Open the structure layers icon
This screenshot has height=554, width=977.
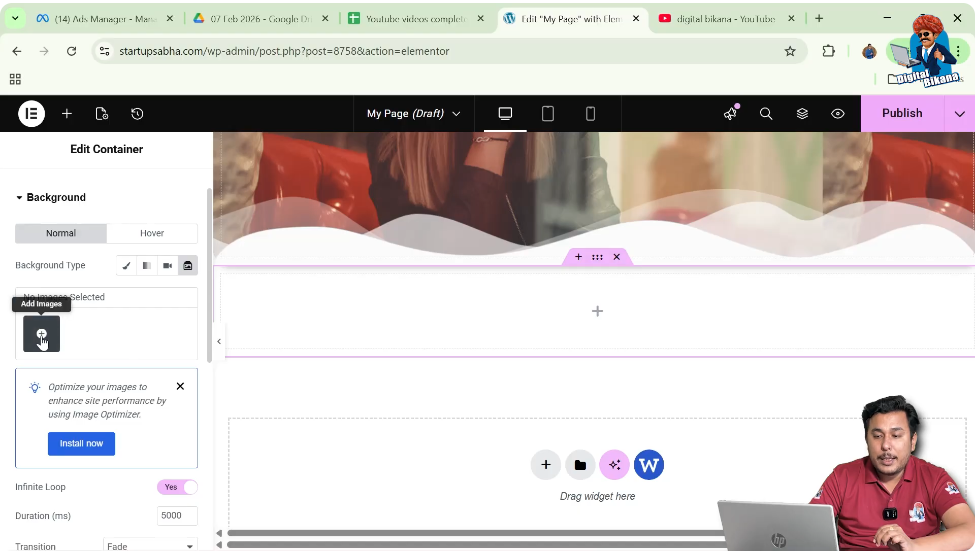(802, 113)
